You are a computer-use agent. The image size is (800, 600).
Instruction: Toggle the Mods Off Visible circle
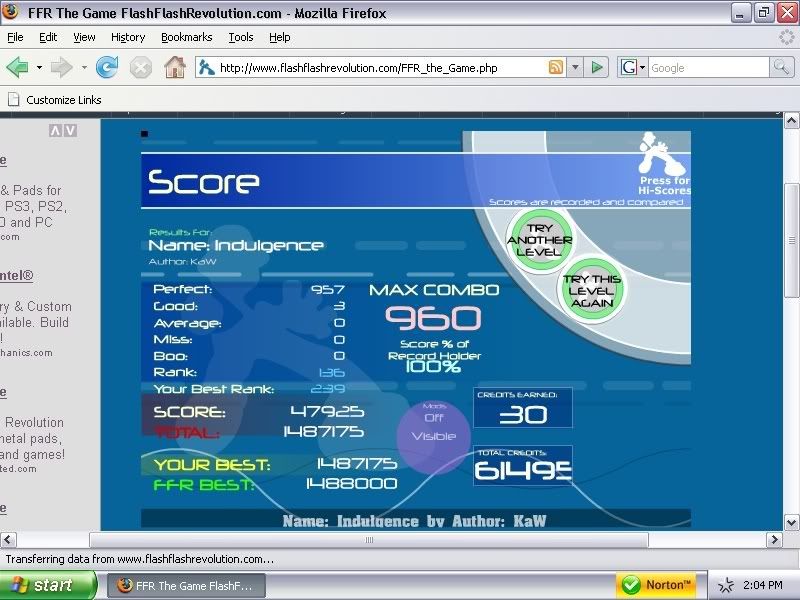click(x=433, y=427)
